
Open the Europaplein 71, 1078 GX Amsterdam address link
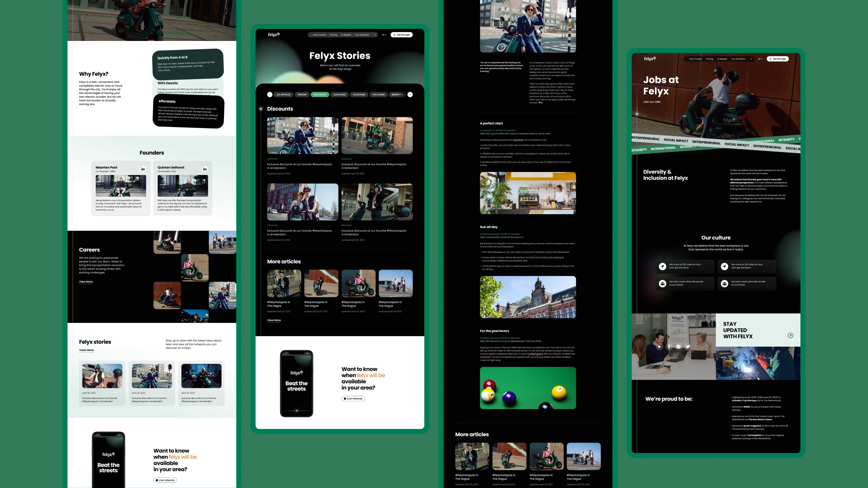[x=498, y=130]
